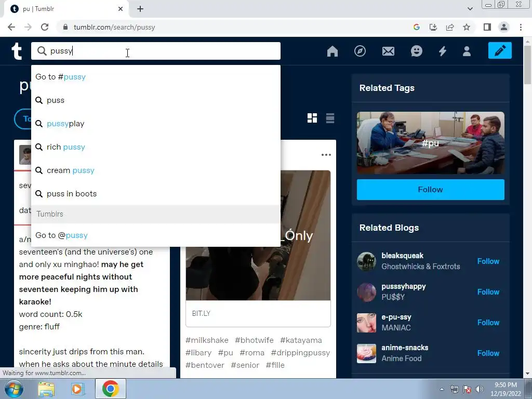Close the 'pu | Tumblr' tab
The height and width of the screenshot is (399, 532).
(121, 9)
